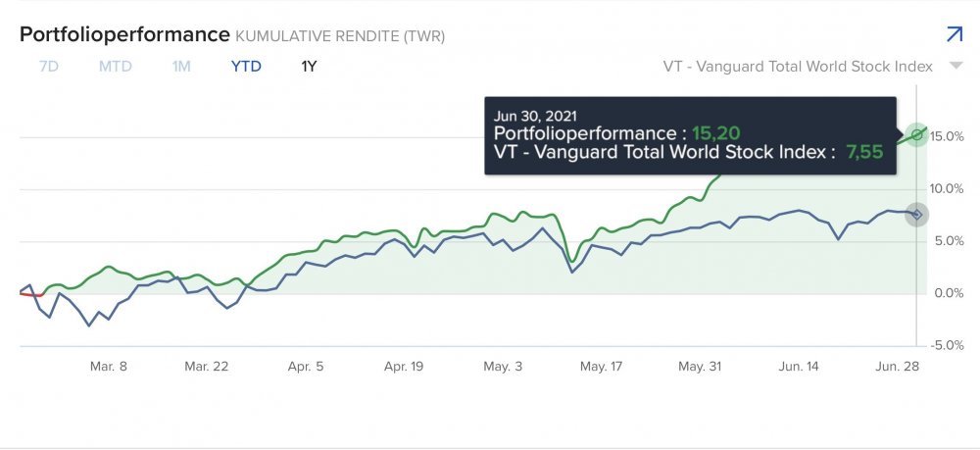The image size is (980, 450).
Task: Click the green portfolio data point marker
Action: point(917,133)
